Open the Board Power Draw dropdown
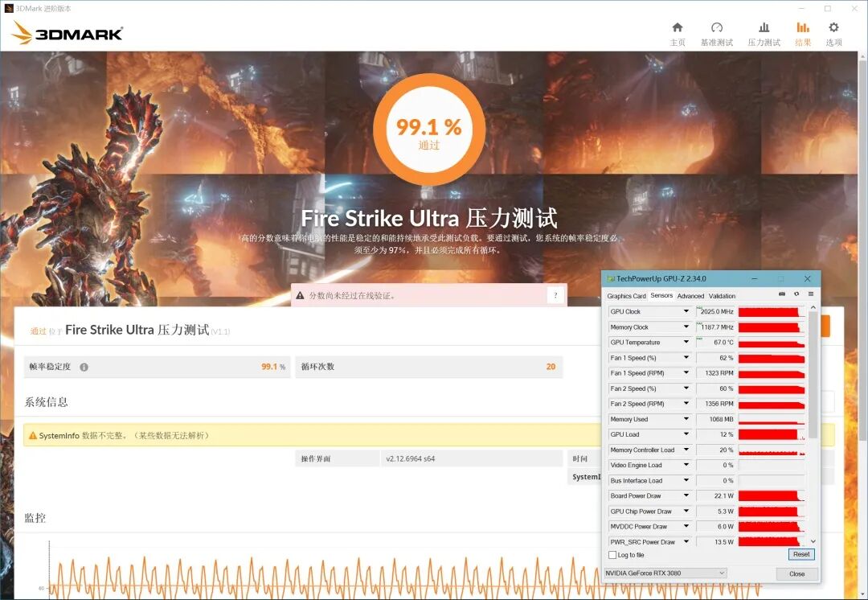The image size is (868, 600). tap(686, 496)
